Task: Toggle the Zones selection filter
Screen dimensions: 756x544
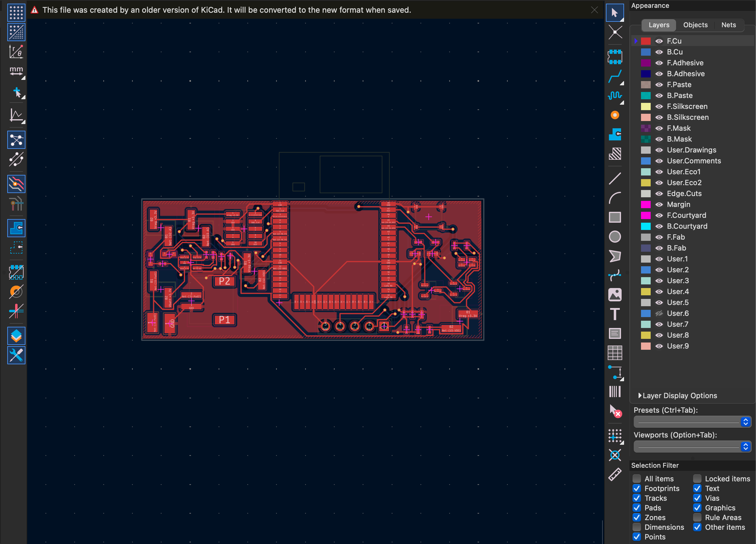Action: coord(637,517)
